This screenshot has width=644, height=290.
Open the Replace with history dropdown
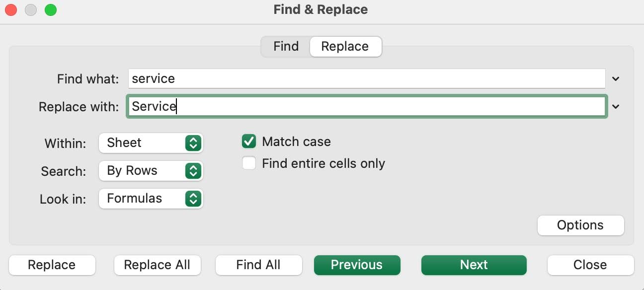[x=616, y=106]
